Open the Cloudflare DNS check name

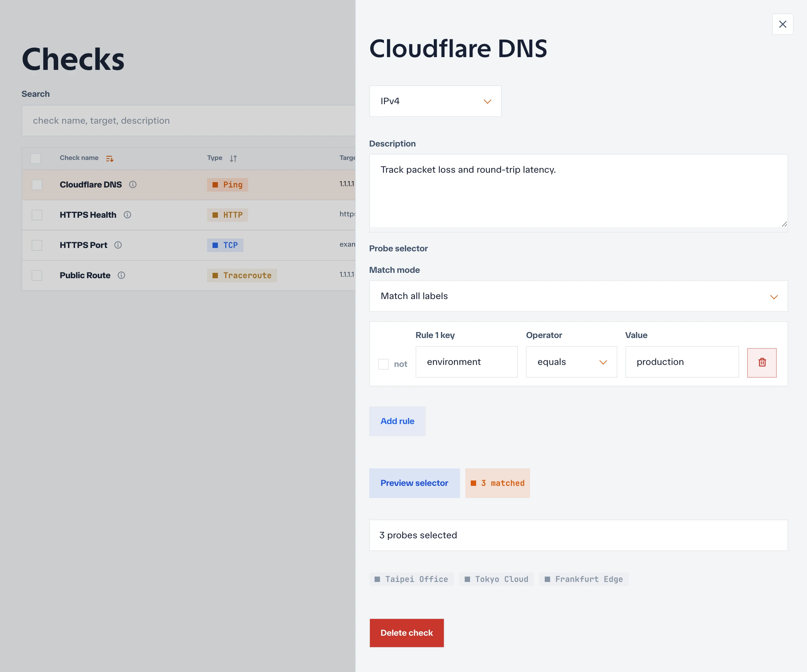click(91, 185)
